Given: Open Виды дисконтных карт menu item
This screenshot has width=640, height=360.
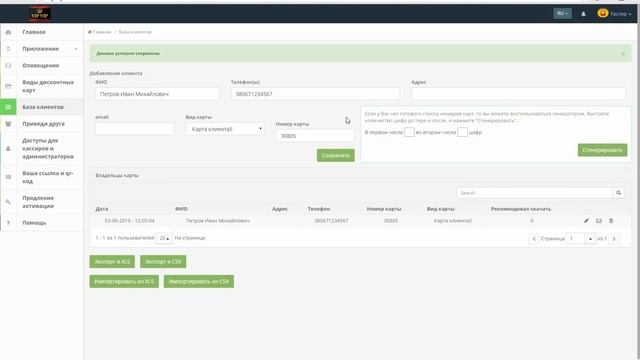Looking at the screenshot, I should [x=48, y=86].
